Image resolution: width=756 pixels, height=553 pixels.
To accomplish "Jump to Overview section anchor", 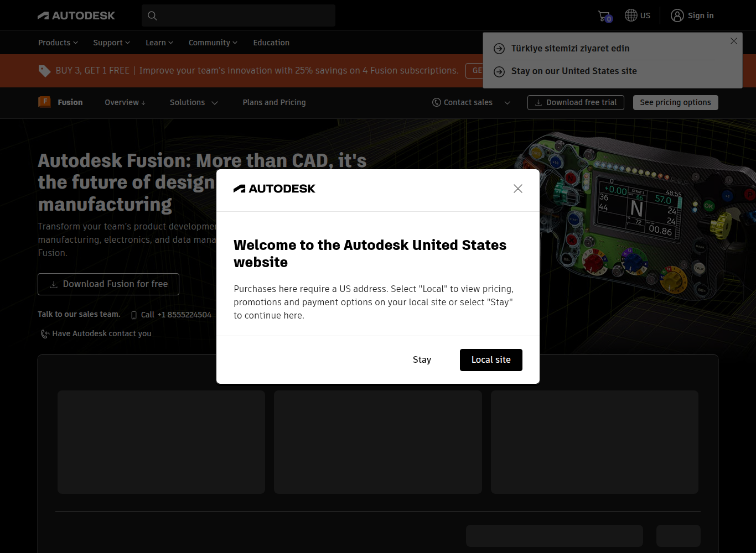I will point(125,102).
